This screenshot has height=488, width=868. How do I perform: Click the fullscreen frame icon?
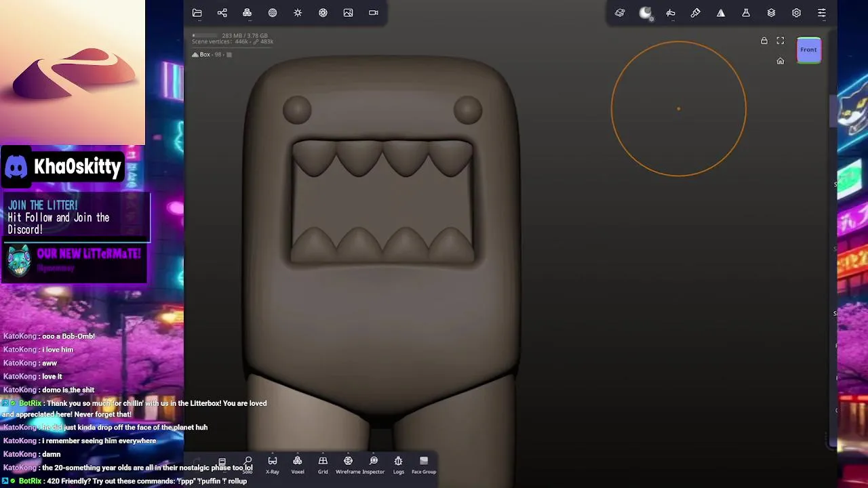(x=781, y=41)
